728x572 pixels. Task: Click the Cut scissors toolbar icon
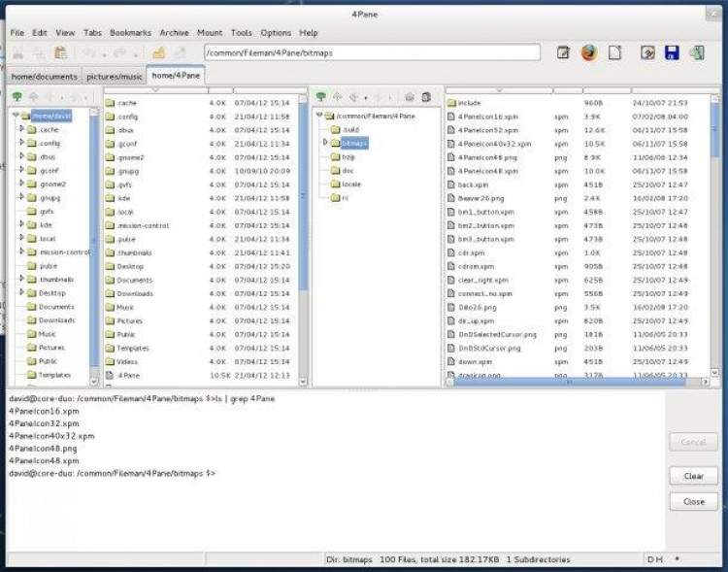click(17, 53)
